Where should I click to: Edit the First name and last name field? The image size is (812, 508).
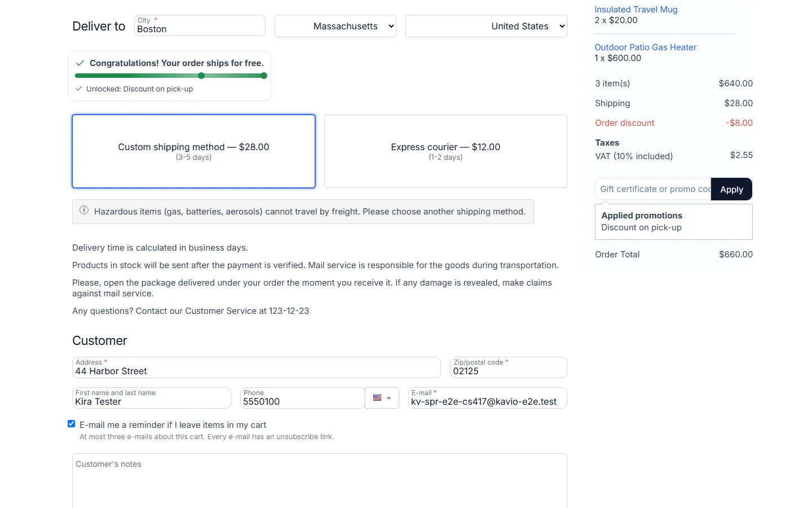[x=152, y=398]
